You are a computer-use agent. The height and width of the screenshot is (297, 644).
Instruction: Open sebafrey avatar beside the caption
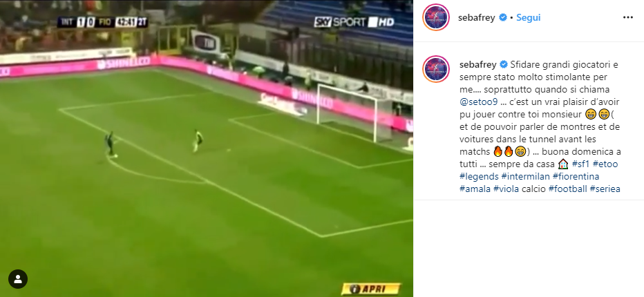(x=436, y=69)
